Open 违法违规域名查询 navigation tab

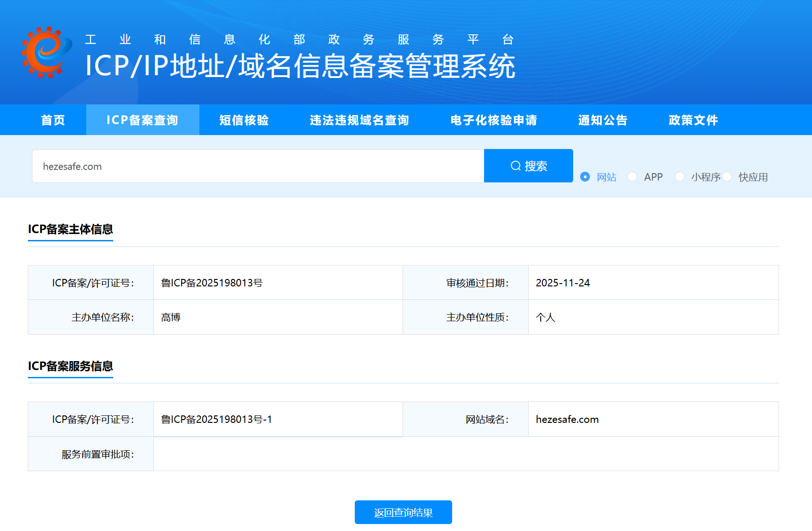pos(359,120)
